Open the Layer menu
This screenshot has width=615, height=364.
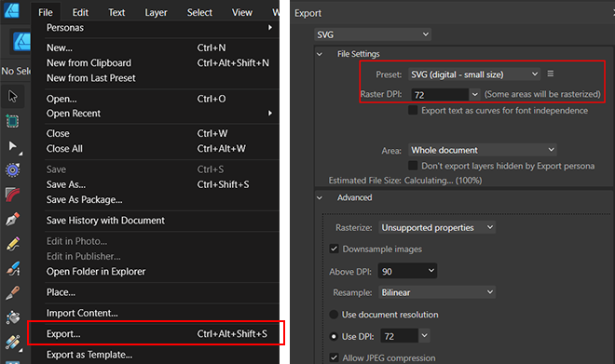pos(156,12)
